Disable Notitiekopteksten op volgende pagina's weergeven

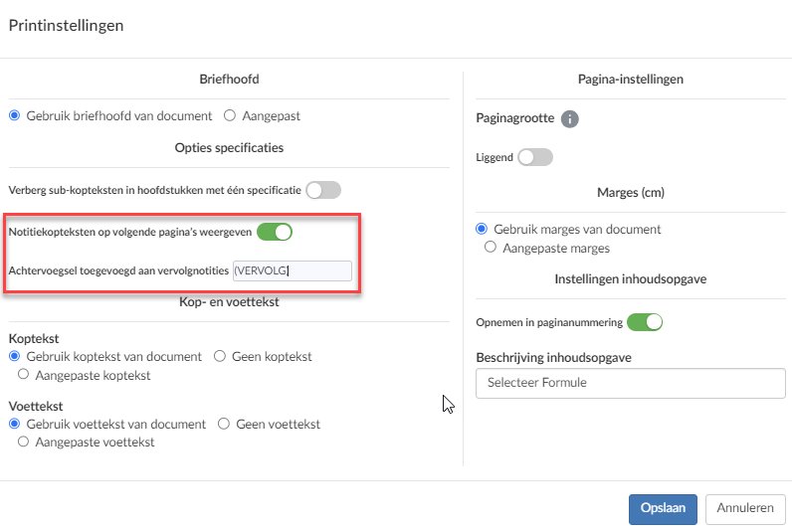pyautogui.click(x=275, y=232)
